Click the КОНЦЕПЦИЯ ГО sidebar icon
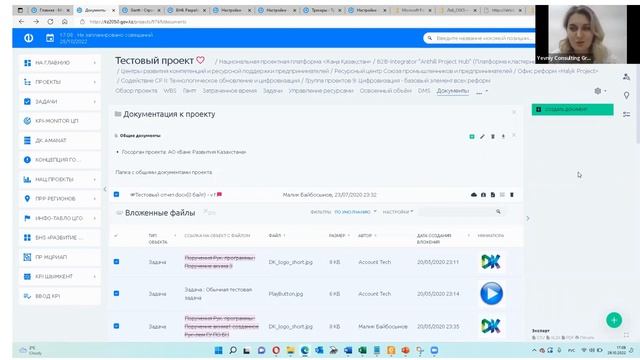 click(x=27, y=160)
